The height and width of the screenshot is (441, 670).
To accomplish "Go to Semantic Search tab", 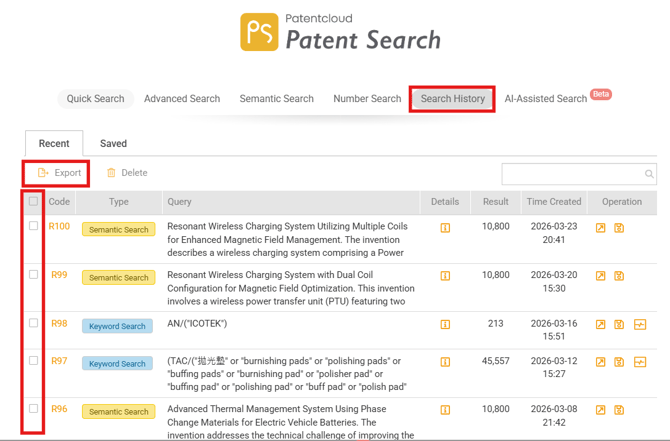I will coord(276,99).
